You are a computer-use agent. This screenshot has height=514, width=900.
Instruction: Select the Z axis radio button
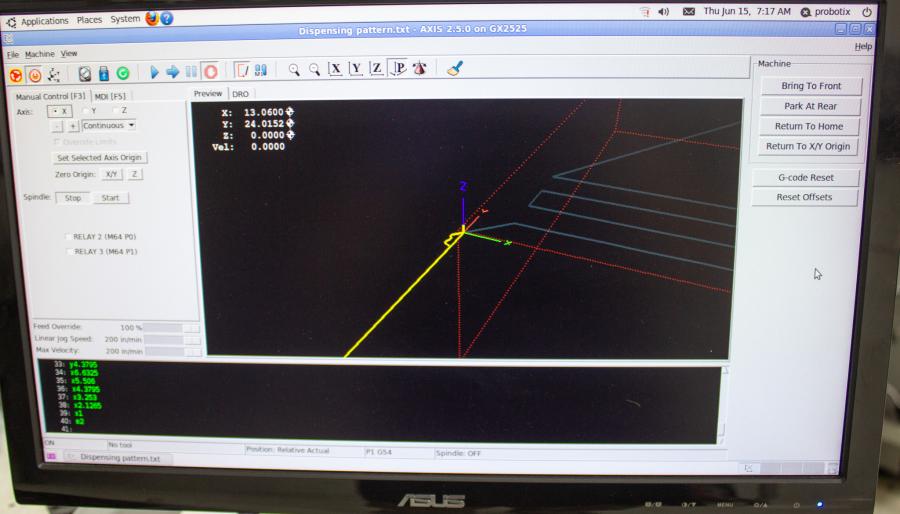click(119, 110)
